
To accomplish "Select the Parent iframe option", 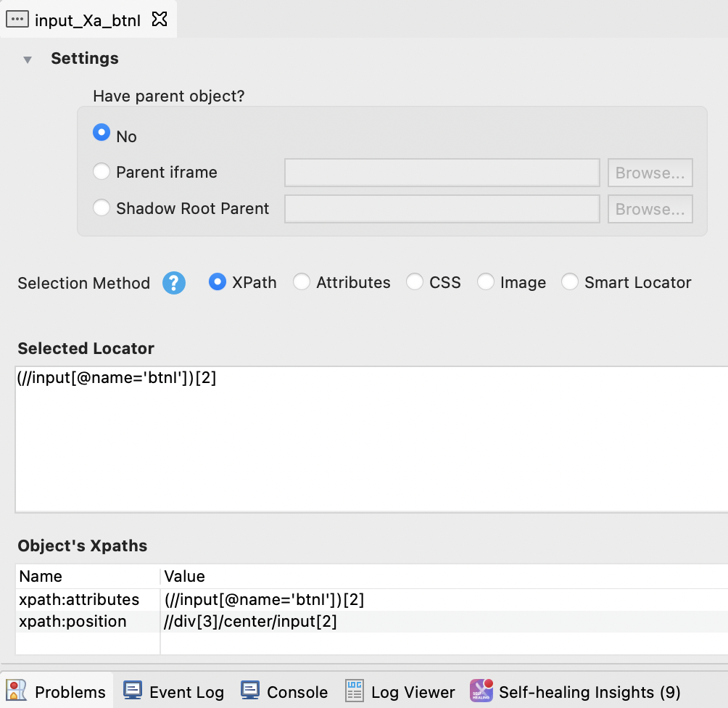I will pyautogui.click(x=102, y=171).
